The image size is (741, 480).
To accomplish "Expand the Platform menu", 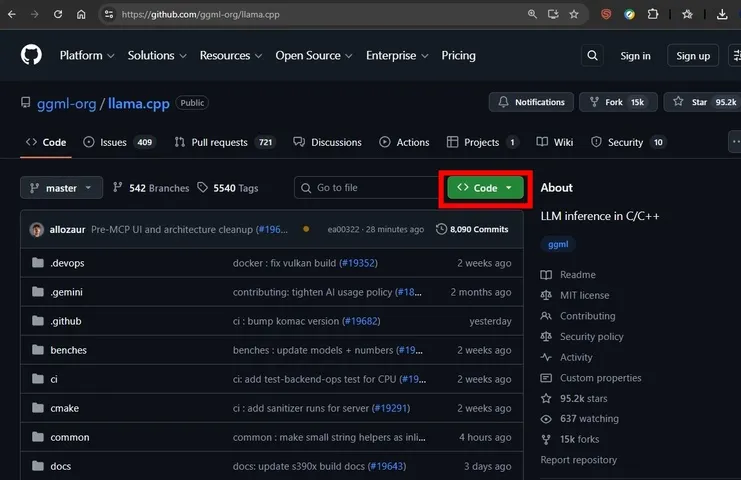I will pyautogui.click(x=87, y=55).
